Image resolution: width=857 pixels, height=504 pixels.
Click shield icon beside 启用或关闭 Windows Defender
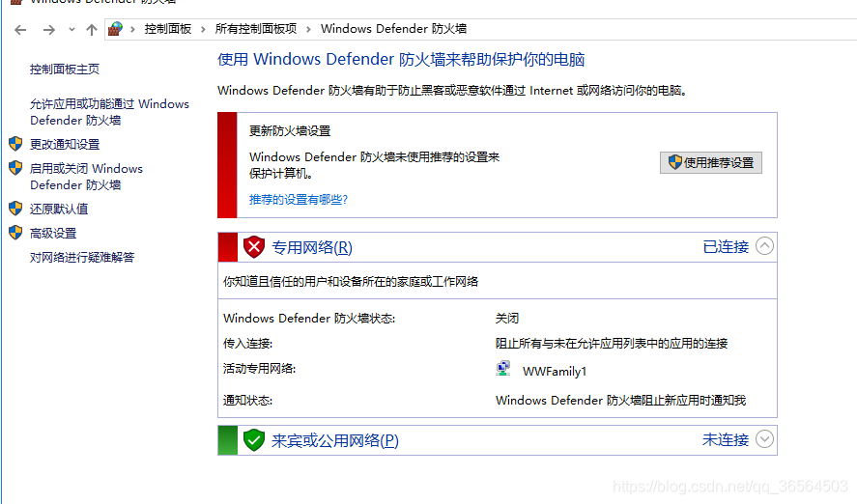[15, 168]
